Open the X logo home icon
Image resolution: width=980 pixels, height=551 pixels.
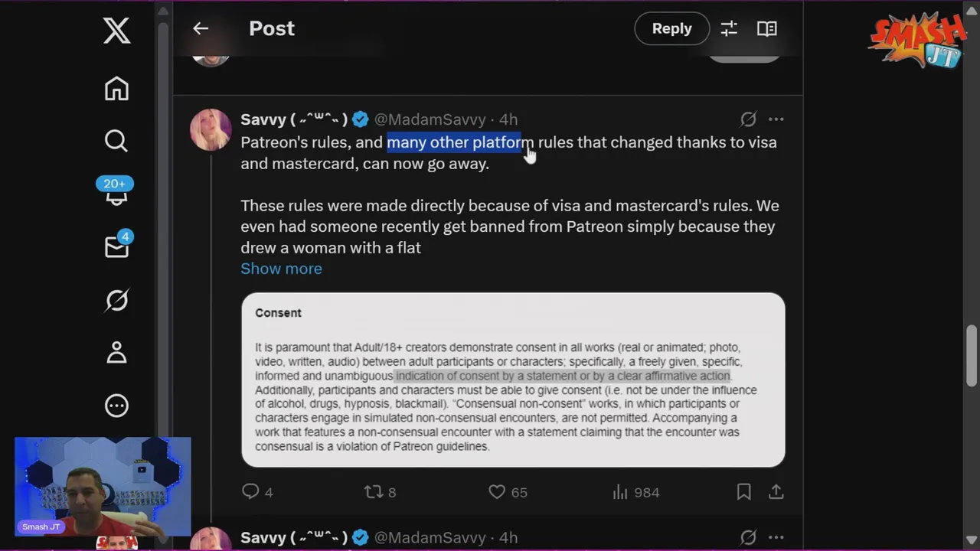[x=116, y=31]
